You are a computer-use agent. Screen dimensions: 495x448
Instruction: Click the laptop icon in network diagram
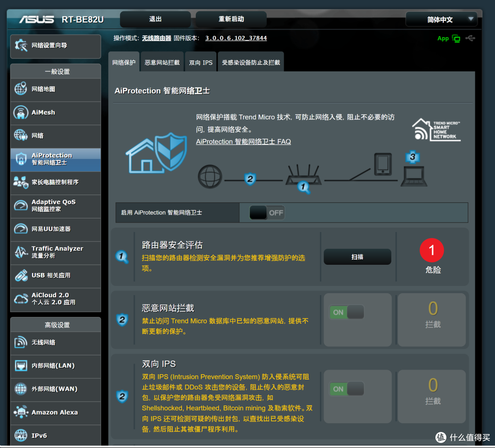click(x=414, y=177)
